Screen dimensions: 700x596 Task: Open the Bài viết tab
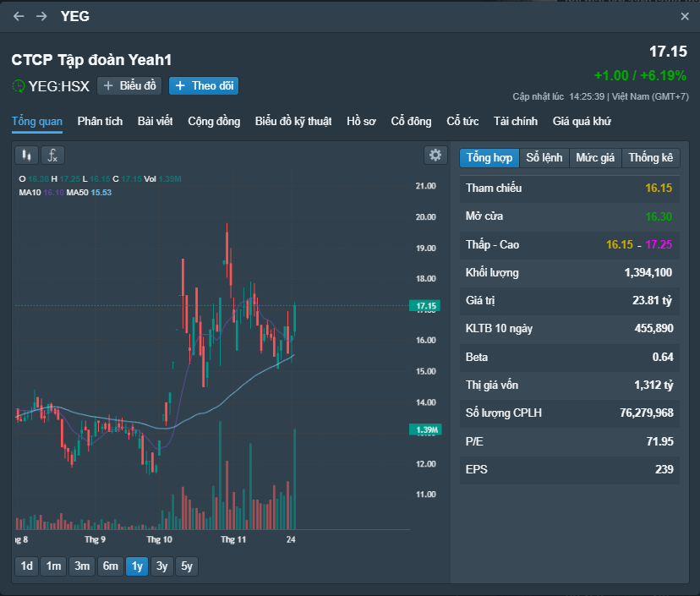tap(155, 122)
